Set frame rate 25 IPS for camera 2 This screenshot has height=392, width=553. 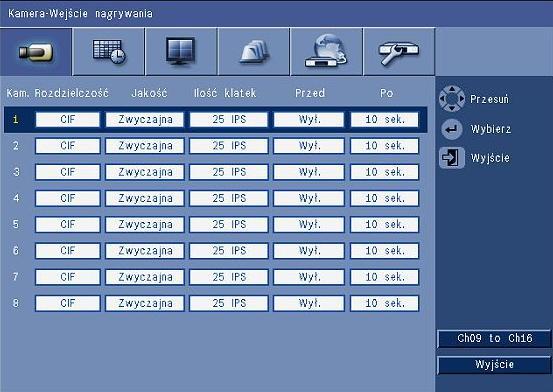(x=229, y=146)
